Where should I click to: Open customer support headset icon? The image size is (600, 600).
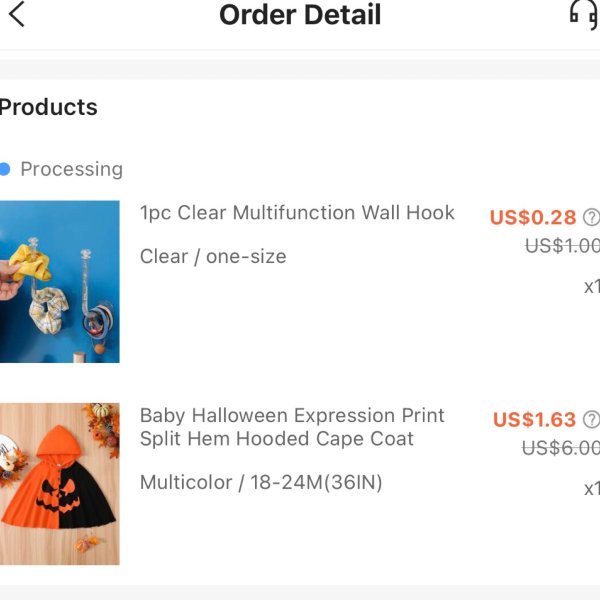pyautogui.click(x=585, y=15)
